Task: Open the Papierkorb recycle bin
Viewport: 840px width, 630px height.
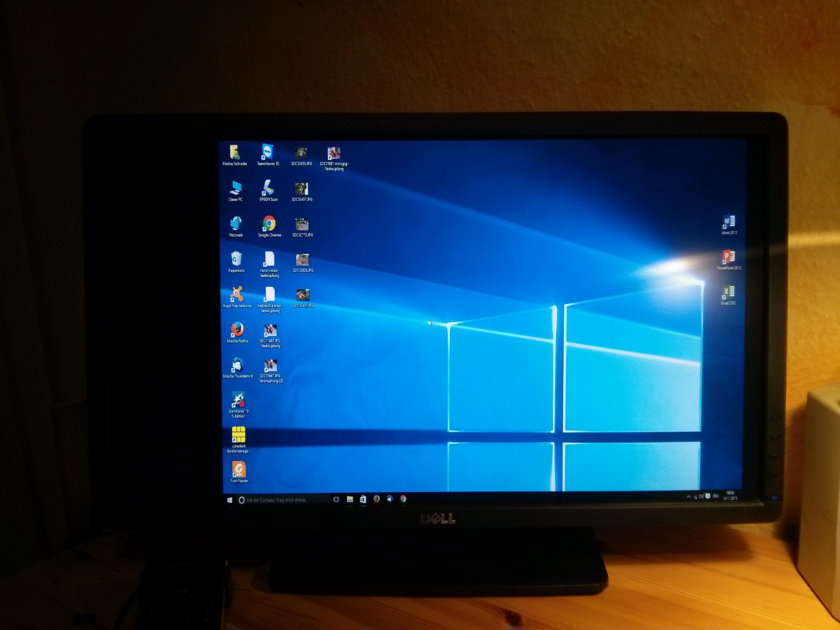Action: (x=236, y=259)
